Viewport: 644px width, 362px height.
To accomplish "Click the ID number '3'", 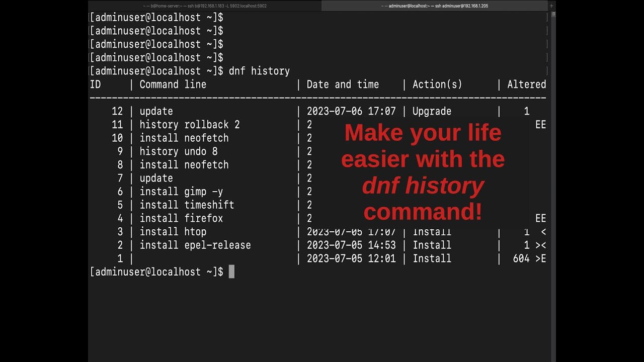I will [120, 232].
